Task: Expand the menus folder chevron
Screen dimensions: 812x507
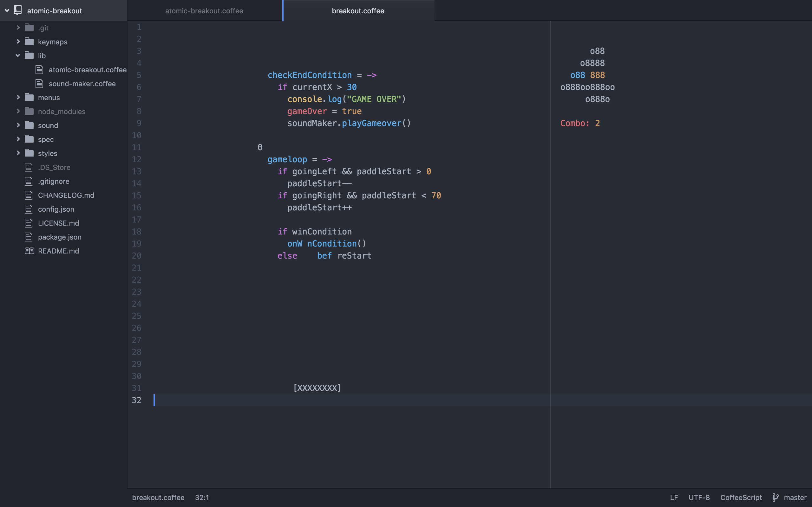Action: pyautogui.click(x=18, y=97)
